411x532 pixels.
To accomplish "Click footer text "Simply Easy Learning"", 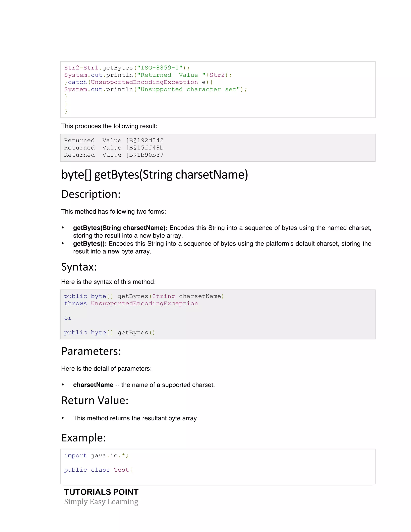I will click(101, 502).
